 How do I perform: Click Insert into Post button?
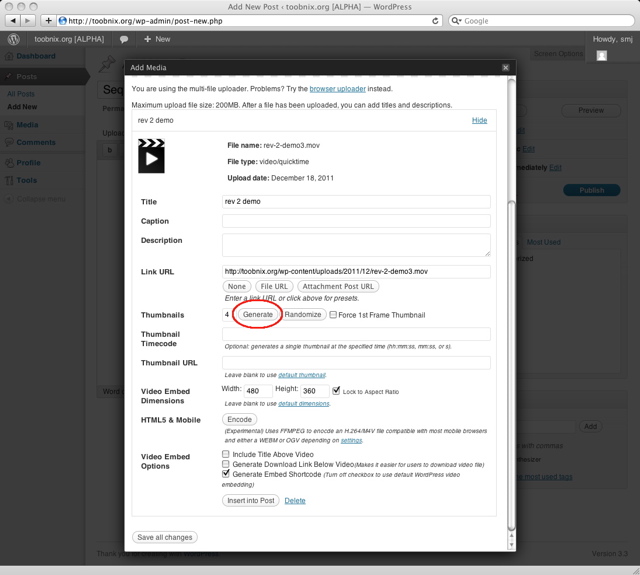[x=251, y=501]
